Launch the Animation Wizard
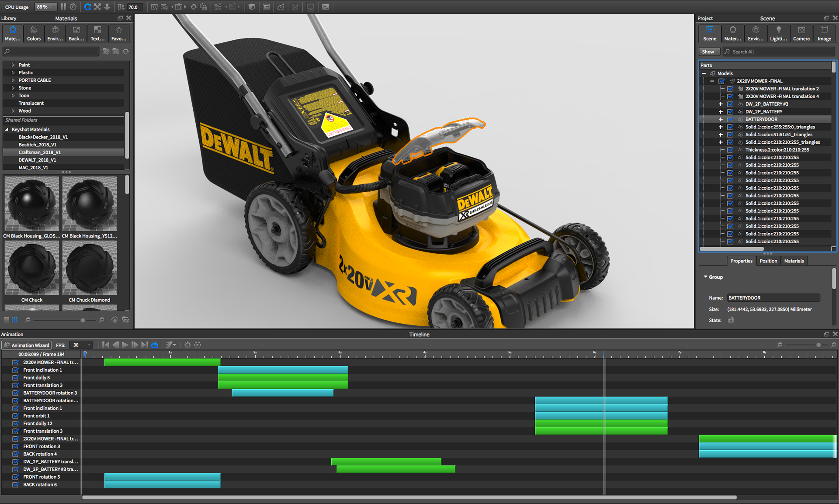Screen dimensions: 839x504 (x=27, y=345)
